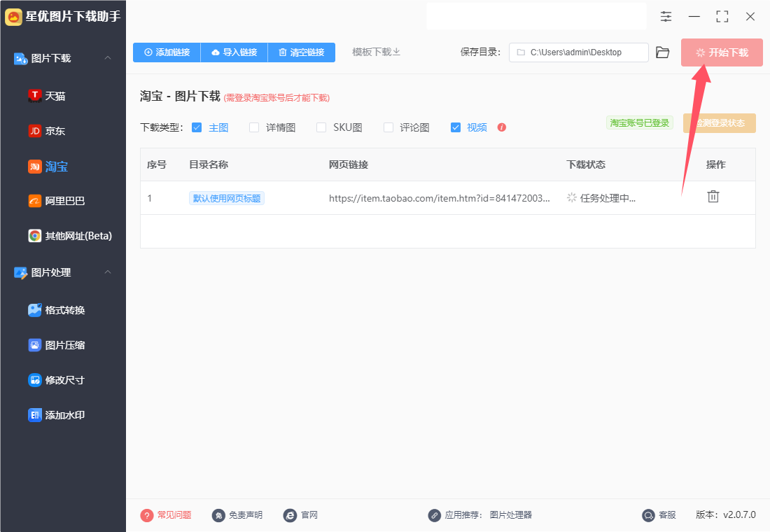770x532 pixels.
Task: Click the red info icon beside 视频
Action: [501, 127]
